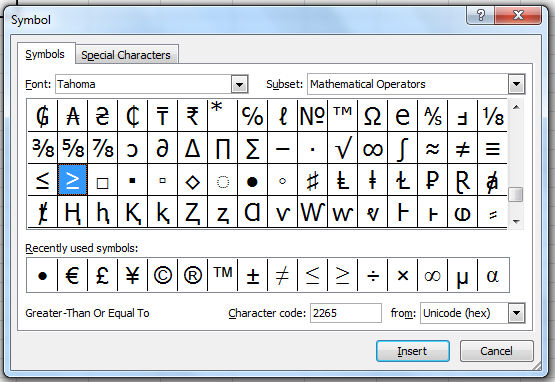Select the white diamond lozenge symbol

[193, 179]
